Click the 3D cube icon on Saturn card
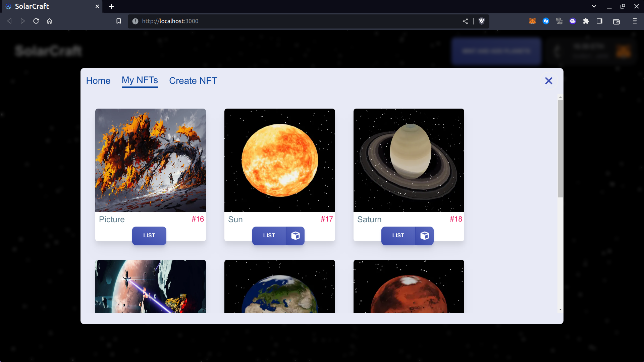644x362 pixels. click(x=424, y=236)
